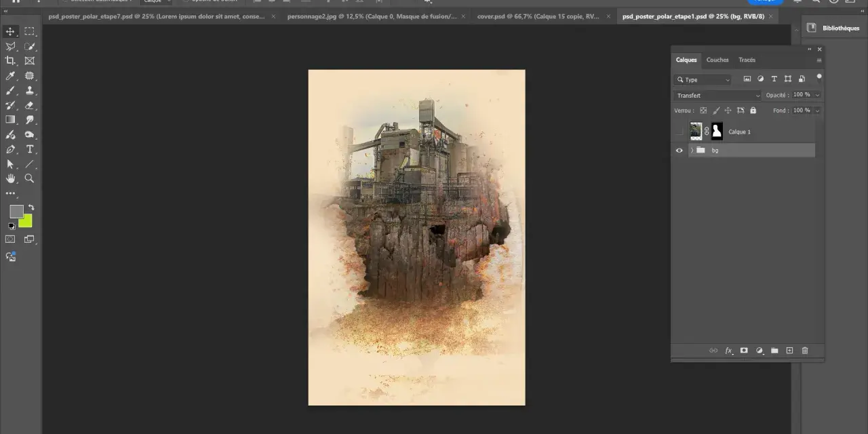The image size is (868, 434).
Task: Select the Smudge tool
Action: click(x=30, y=119)
